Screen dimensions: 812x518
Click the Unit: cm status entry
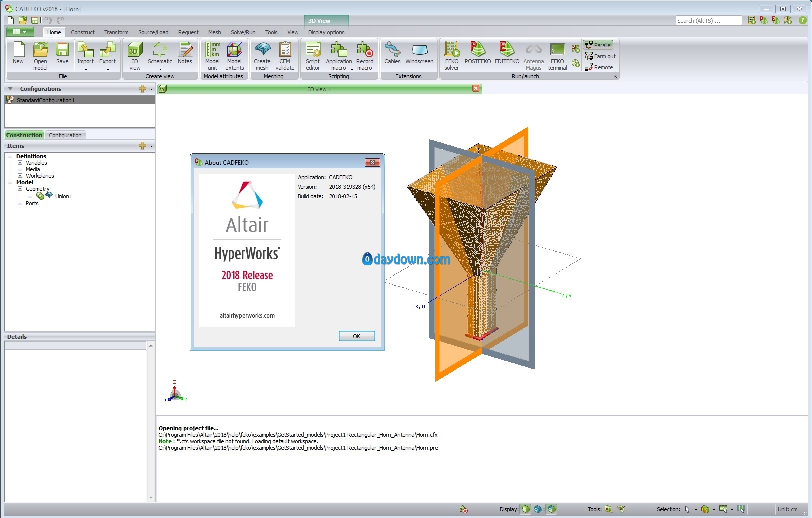[x=788, y=509]
